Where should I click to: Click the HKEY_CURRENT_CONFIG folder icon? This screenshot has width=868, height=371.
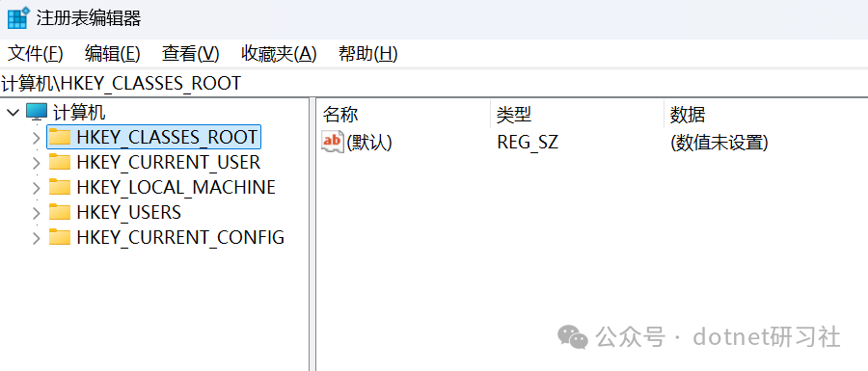(60, 237)
